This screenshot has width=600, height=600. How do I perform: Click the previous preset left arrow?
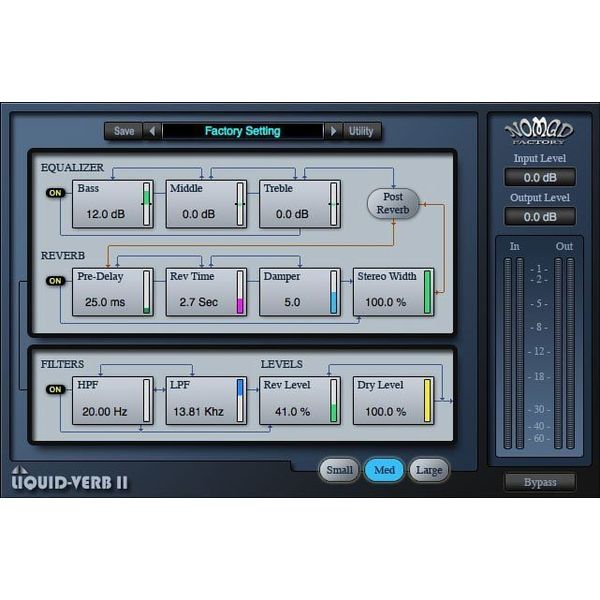(x=152, y=131)
